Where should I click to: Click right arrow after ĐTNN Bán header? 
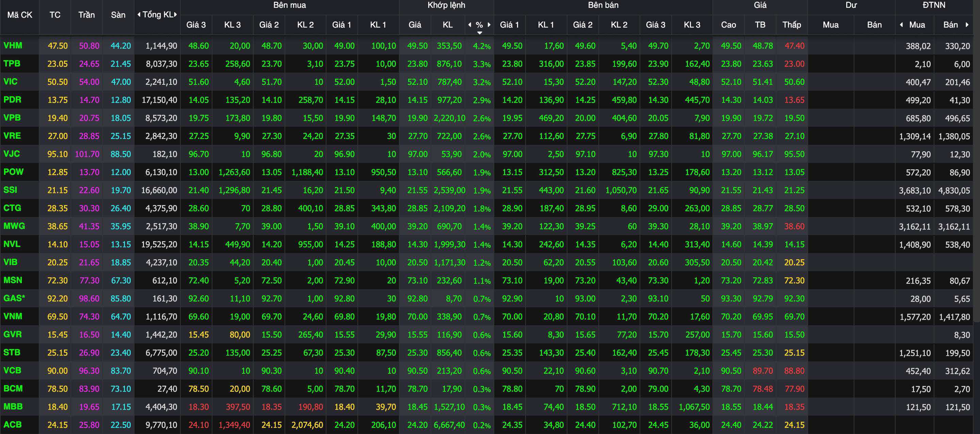tap(967, 25)
